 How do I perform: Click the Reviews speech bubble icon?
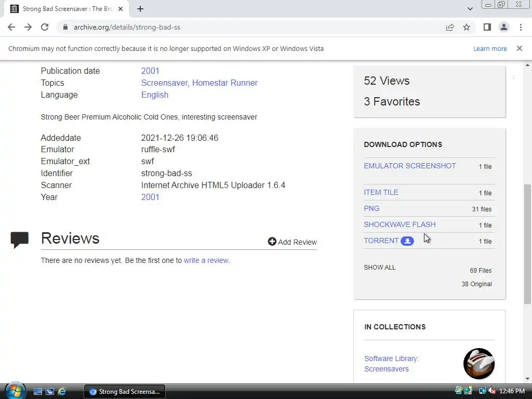(x=19, y=240)
